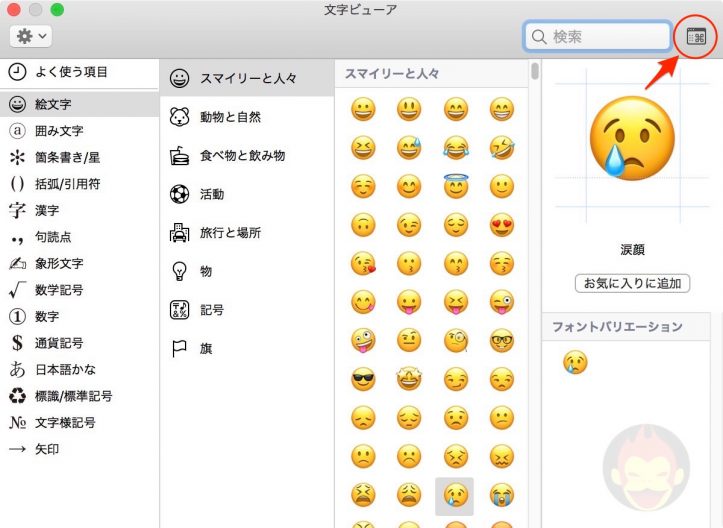The width and height of the screenshot is (723, 528).
Task: Pick the winking face emoji
Action: coord(409,225)
